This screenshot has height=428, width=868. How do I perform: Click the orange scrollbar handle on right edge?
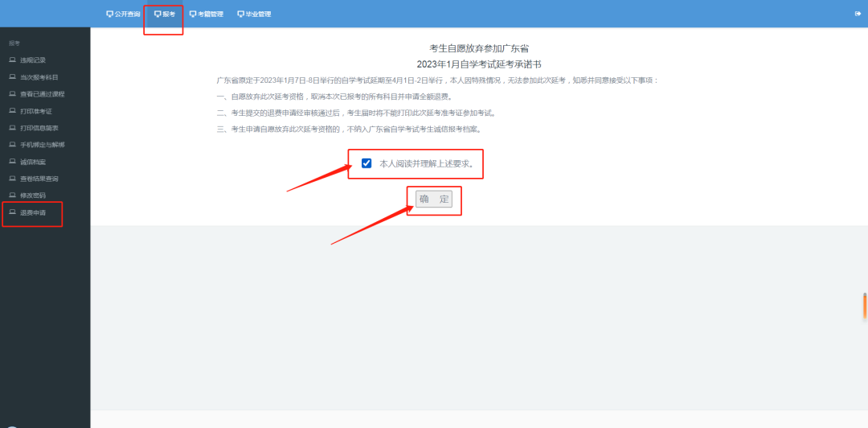click(865, 306)
